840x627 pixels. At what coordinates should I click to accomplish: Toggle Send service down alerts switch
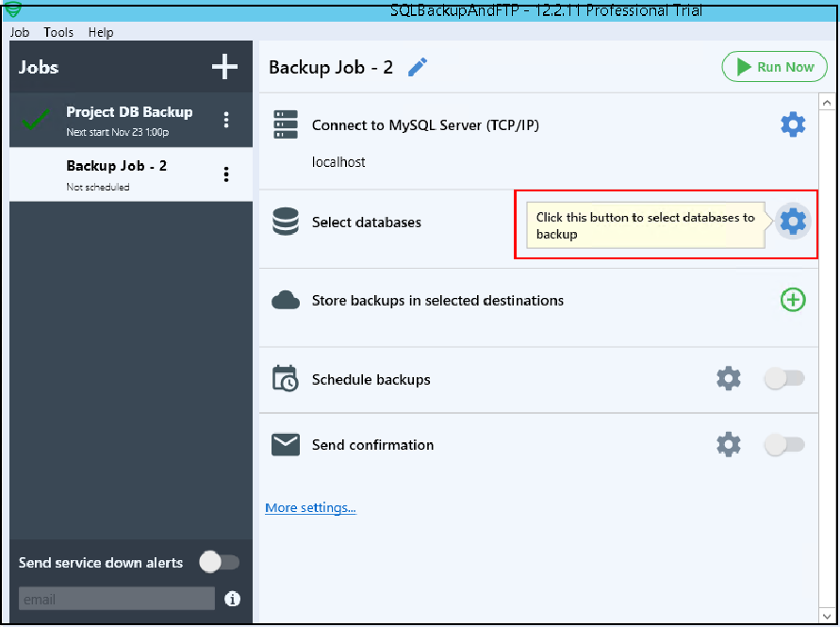220,562
